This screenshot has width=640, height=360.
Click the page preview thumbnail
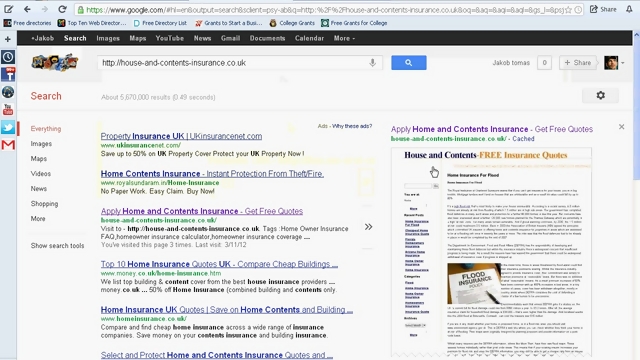[x=491, y=252]
